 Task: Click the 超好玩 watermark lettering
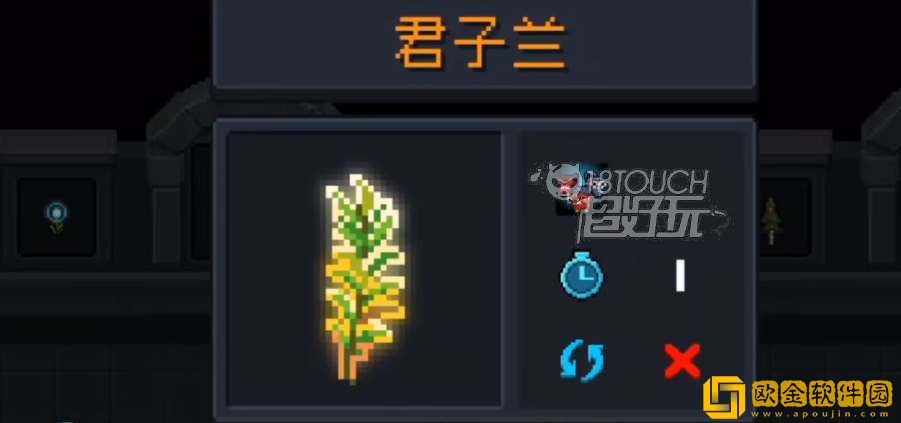point(642,217)
